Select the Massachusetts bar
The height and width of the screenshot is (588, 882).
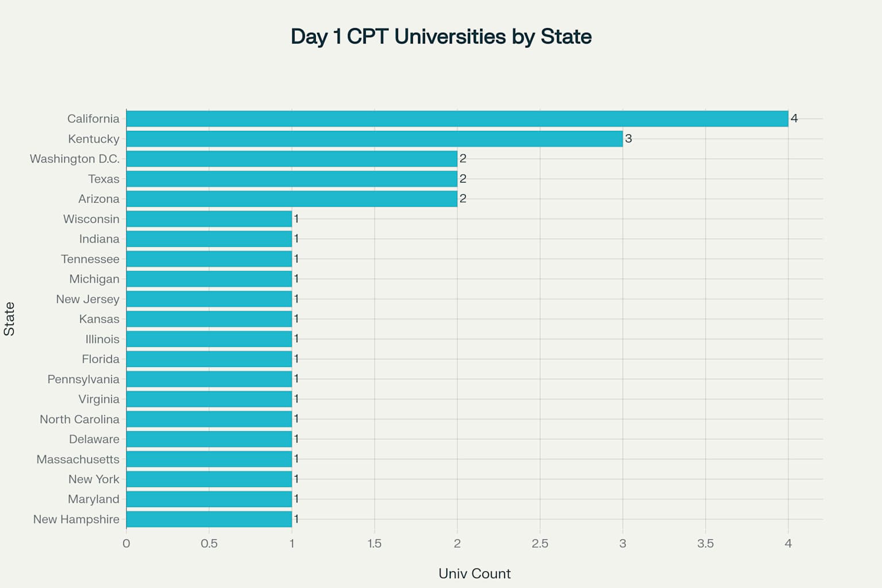(209, 459)
